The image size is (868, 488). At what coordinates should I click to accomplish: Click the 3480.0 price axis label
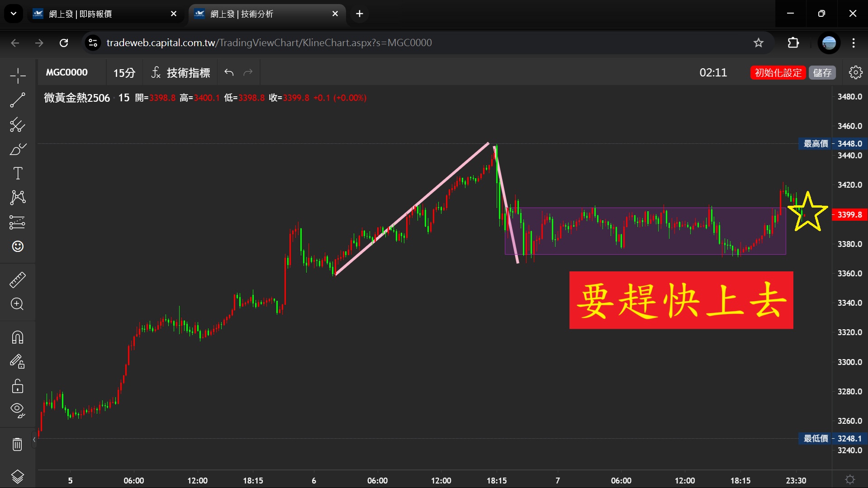[850, 96]
